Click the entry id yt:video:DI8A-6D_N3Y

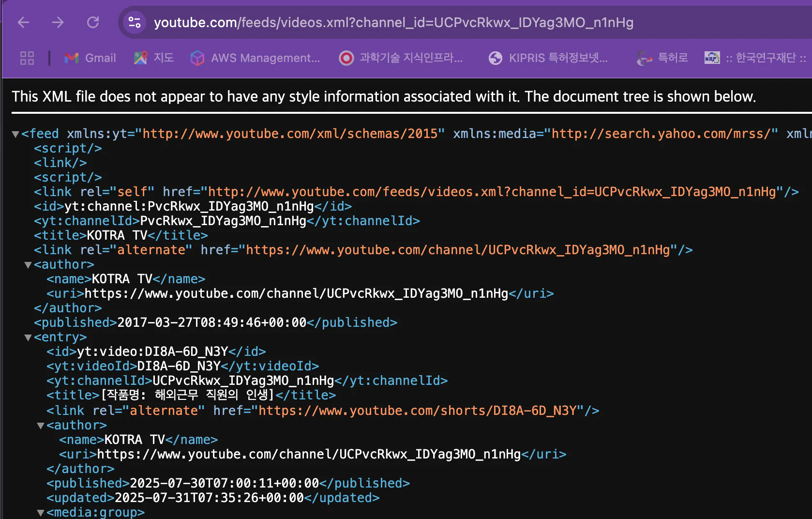pyautogui.click(x=153, y=351)
